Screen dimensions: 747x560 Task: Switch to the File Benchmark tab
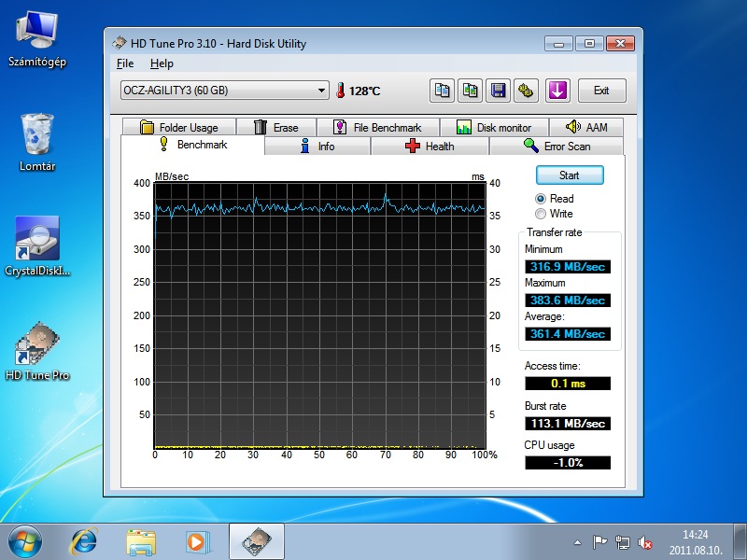[x=378, y=128]
